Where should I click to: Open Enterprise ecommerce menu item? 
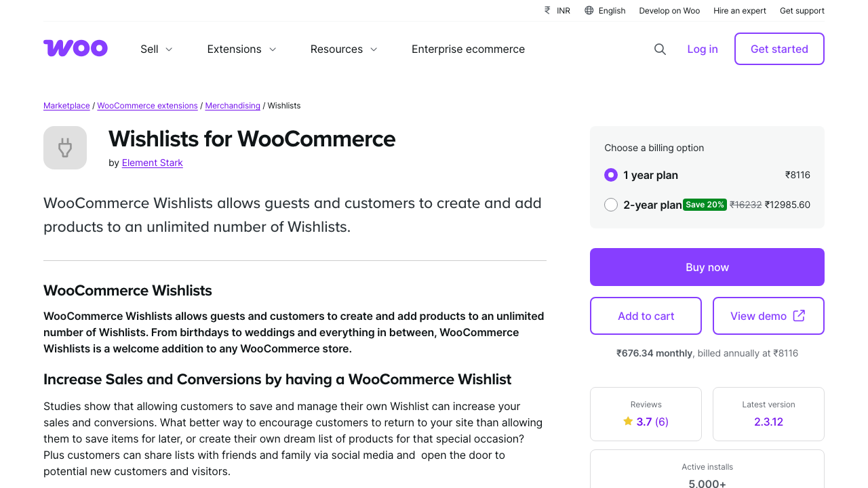[x=468, y=49]
